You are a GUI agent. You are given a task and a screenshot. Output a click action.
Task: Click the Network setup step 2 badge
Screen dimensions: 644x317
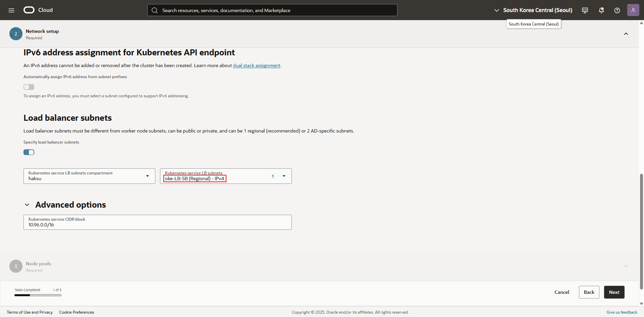[x=16, y=34]
